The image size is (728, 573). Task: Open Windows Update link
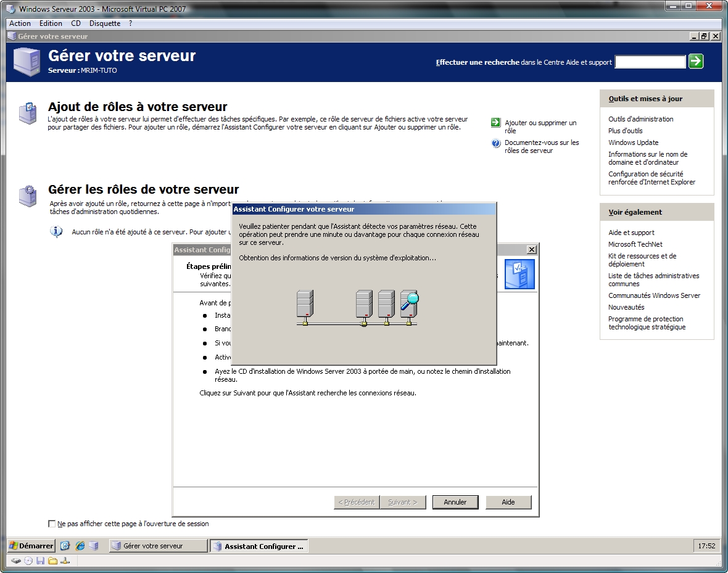[x=633, y=142]
